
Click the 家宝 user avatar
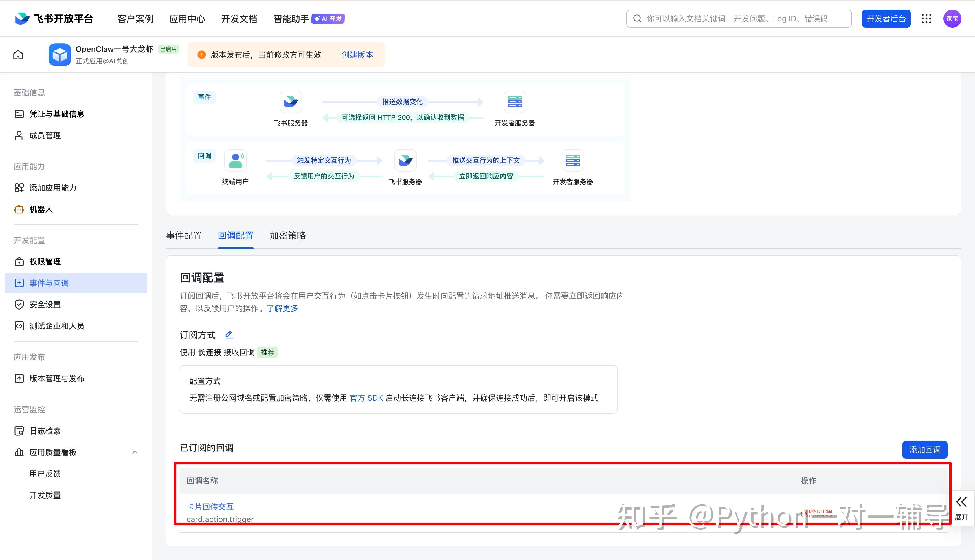tap(952, 18)
